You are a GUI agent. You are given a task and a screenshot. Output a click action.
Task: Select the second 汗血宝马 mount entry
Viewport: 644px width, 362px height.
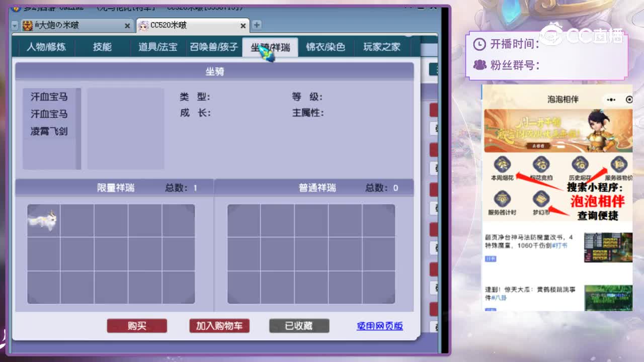(49, 114)
